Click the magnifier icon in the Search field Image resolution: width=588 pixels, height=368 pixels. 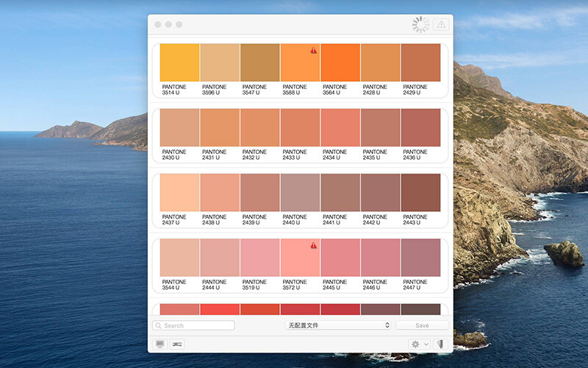[x=159, y=325]
